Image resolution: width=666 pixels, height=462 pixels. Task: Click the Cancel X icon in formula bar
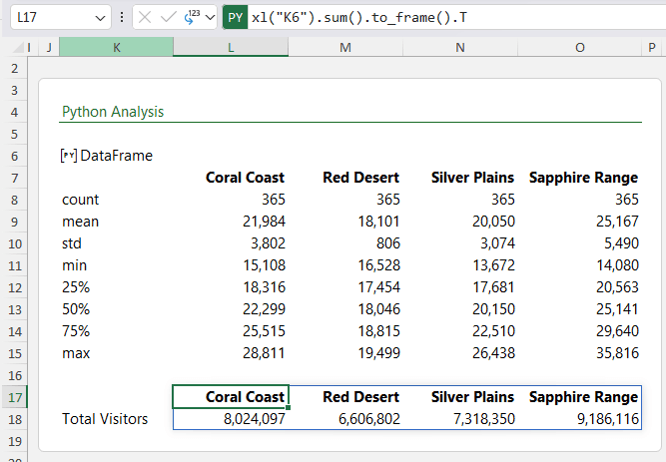[145, 17]
